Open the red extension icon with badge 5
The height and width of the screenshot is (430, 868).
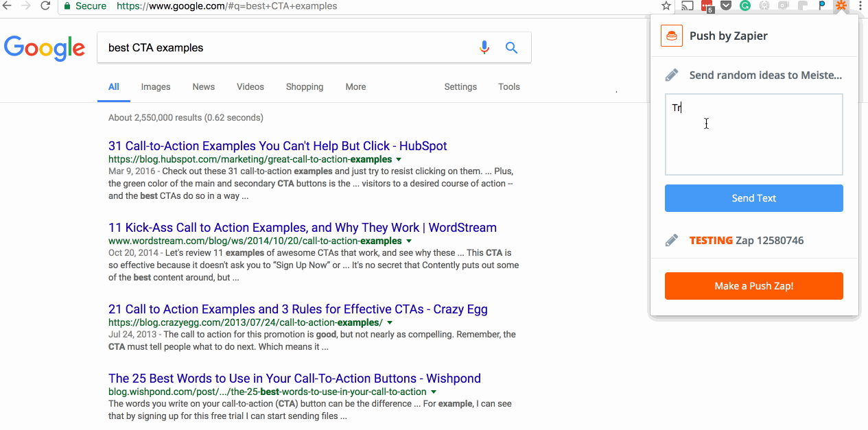pos(707,7)
